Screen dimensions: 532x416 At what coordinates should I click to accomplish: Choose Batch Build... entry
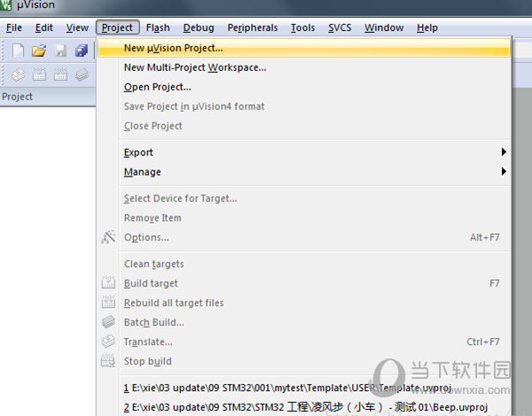coord(303,322)
